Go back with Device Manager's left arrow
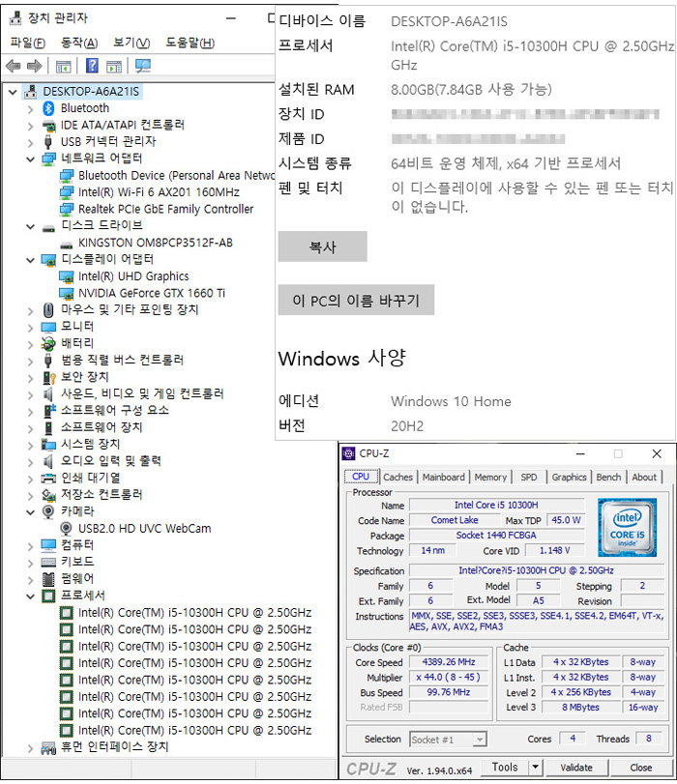This screenshot has width=677, height=784. [x=13, y=66]
